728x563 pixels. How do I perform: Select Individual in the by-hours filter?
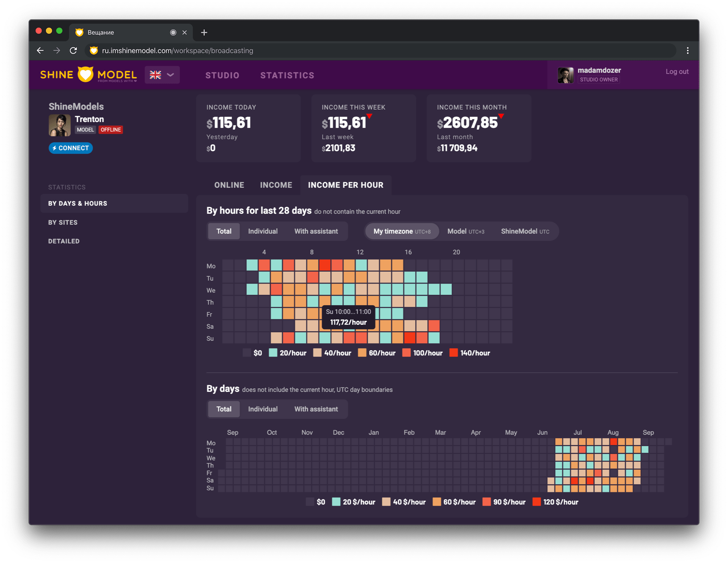coord(263,231)
